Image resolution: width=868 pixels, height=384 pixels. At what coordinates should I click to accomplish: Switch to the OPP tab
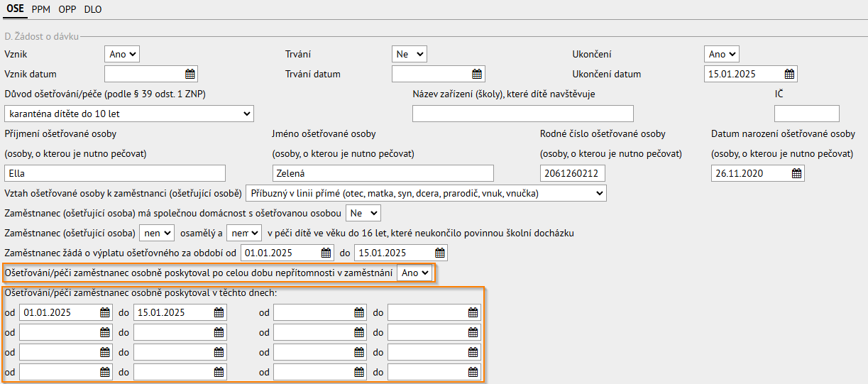67,10
